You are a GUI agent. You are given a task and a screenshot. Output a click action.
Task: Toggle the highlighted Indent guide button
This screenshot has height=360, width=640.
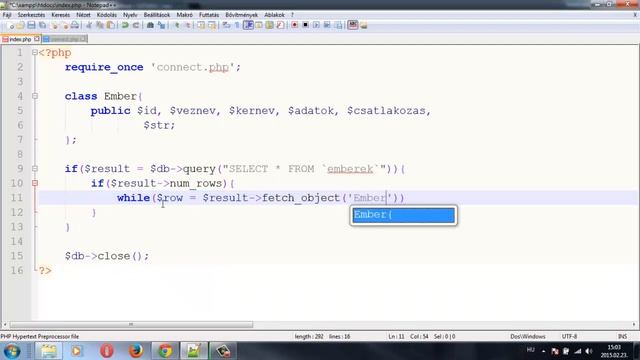[x=248, y=25]
